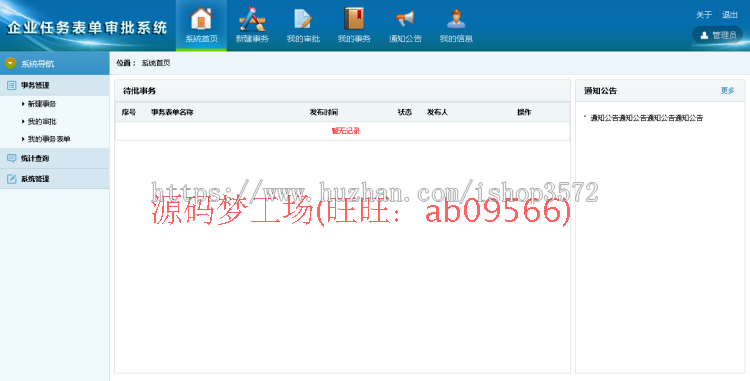Click the 暂无记录 empty-table message

pos(346,131)
